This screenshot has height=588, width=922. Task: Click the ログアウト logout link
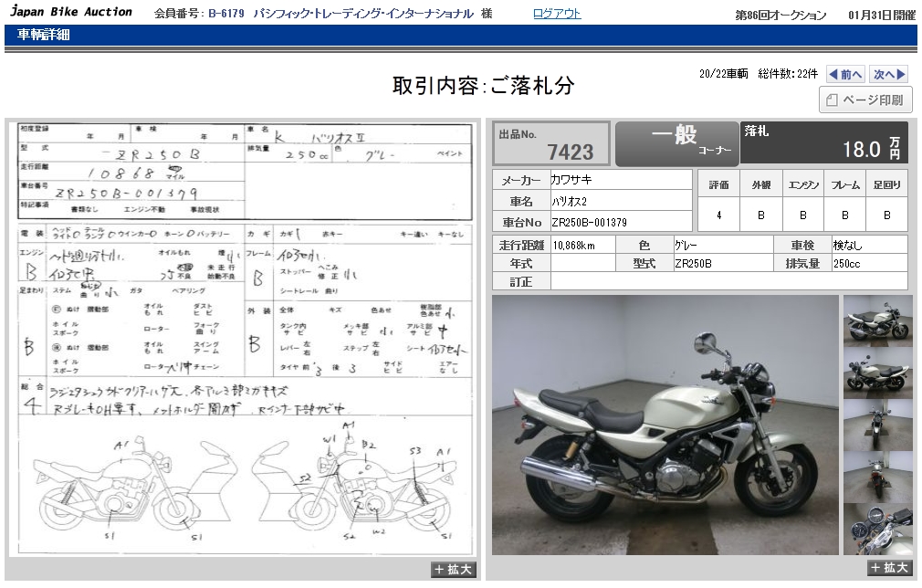[556, 14]
